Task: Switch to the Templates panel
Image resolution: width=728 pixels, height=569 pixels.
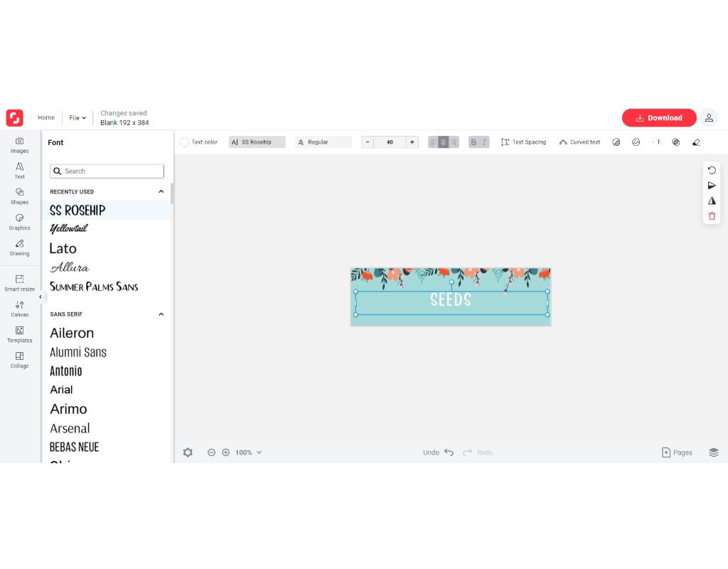Action: coord(19,334)
